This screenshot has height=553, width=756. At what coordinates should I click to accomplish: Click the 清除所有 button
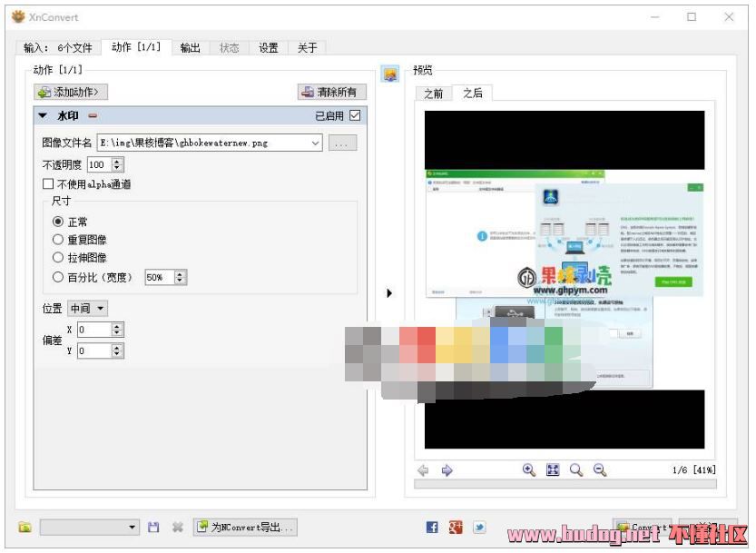pos(332,92)
